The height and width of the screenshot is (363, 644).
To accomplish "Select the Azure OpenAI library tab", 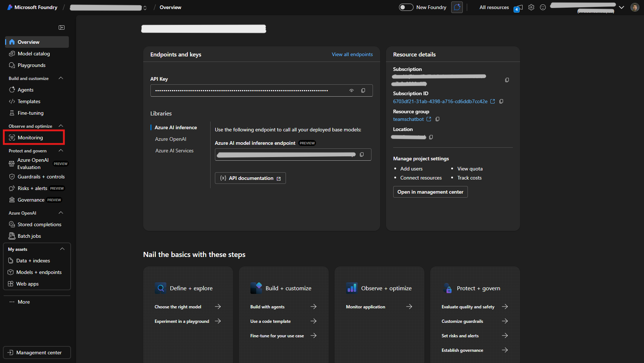I will 171,139.
